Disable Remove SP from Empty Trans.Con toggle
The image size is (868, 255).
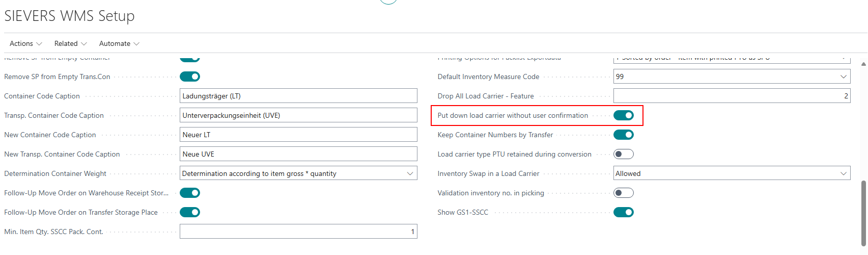pyautogui.click(x=190, y=76)
